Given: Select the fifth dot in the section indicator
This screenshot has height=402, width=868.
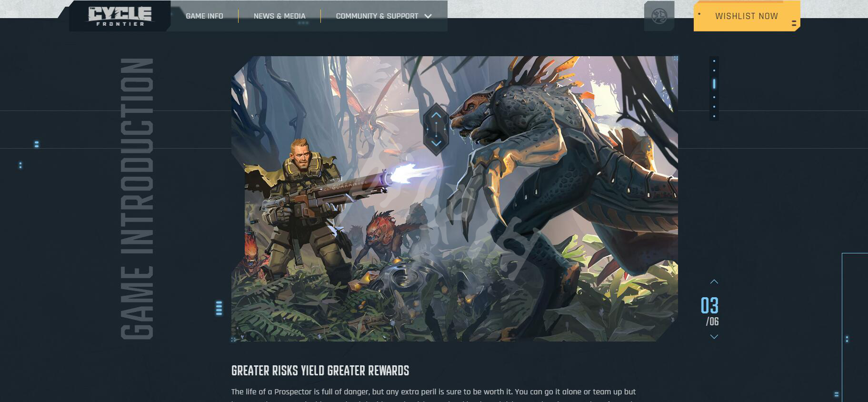Looking at the screenshot, I should click(714, 107).
